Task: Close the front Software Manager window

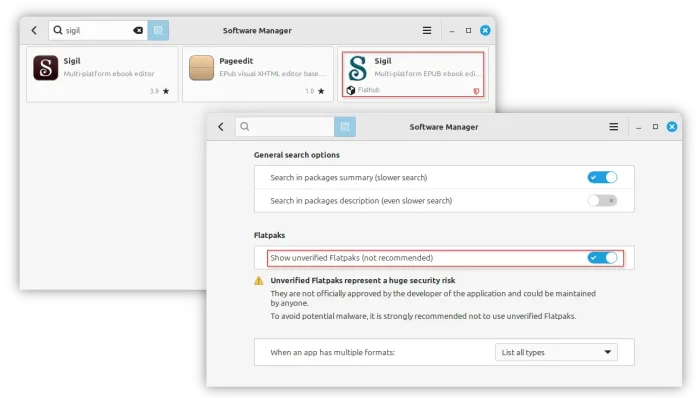Action: coord(672,127)
